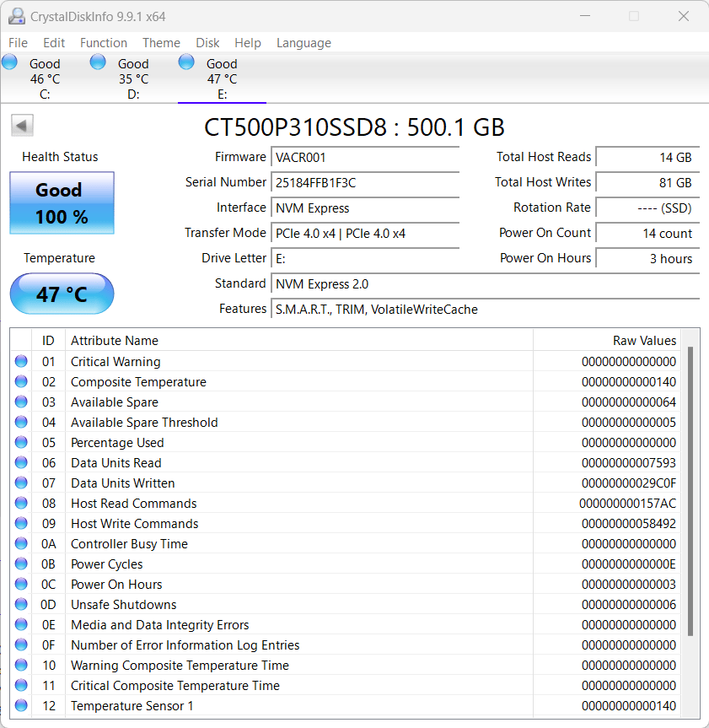Open the Edit menu
Viewport: 709px width, 728px height.
(x=54, y=43)
